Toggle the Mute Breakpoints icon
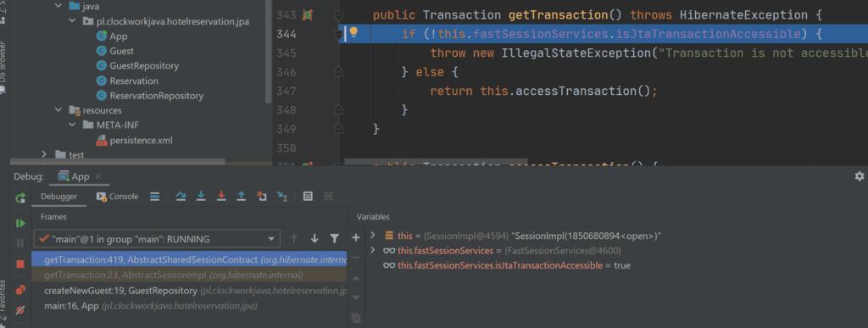This screenshot has height=328, width=868. 20,310
